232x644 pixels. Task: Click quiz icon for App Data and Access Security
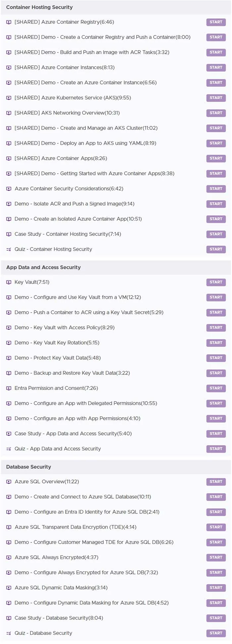[x=9, y=449]
